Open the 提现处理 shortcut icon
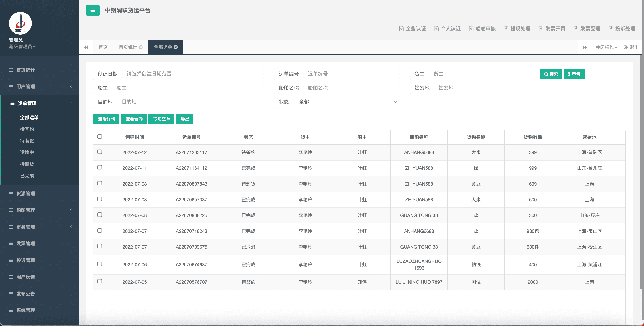This screenshot has height=326, width=644. click(x=506, y=29)
